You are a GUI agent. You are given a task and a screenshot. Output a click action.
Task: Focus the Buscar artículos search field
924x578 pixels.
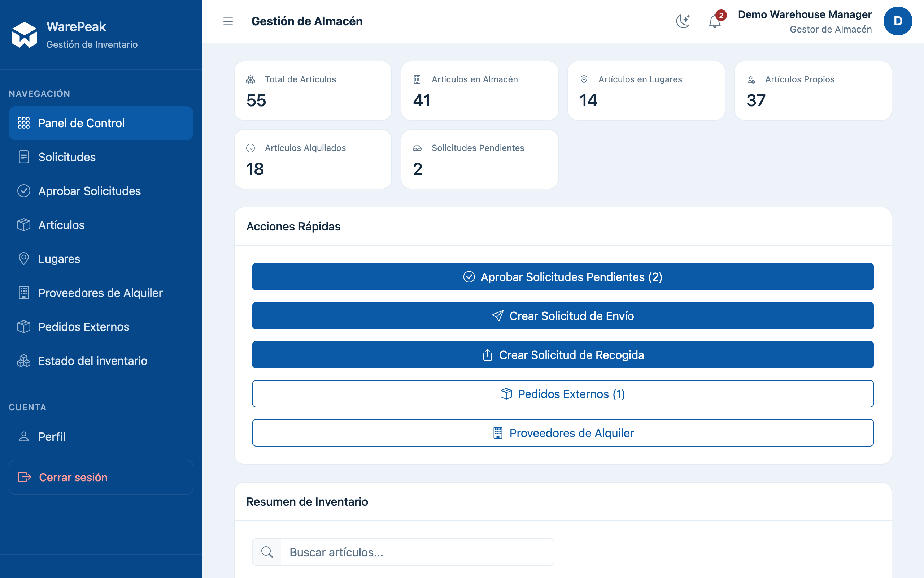pos(417,552)
